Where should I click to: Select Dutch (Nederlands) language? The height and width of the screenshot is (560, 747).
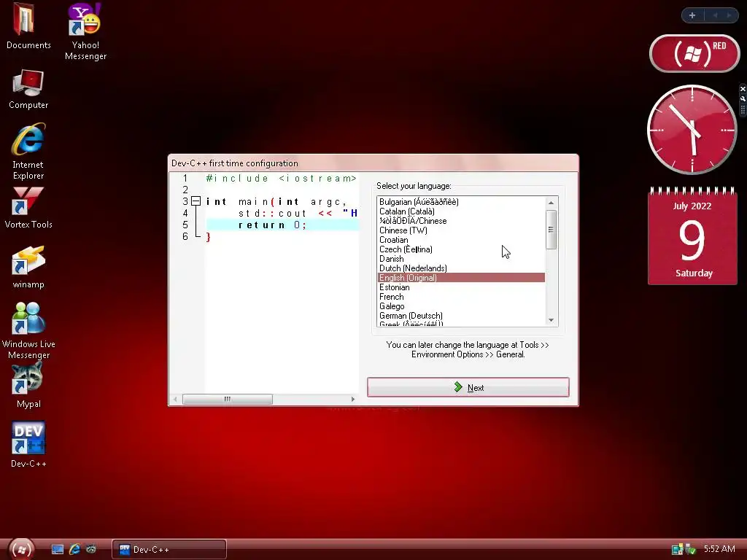click(x=461, y=268)
